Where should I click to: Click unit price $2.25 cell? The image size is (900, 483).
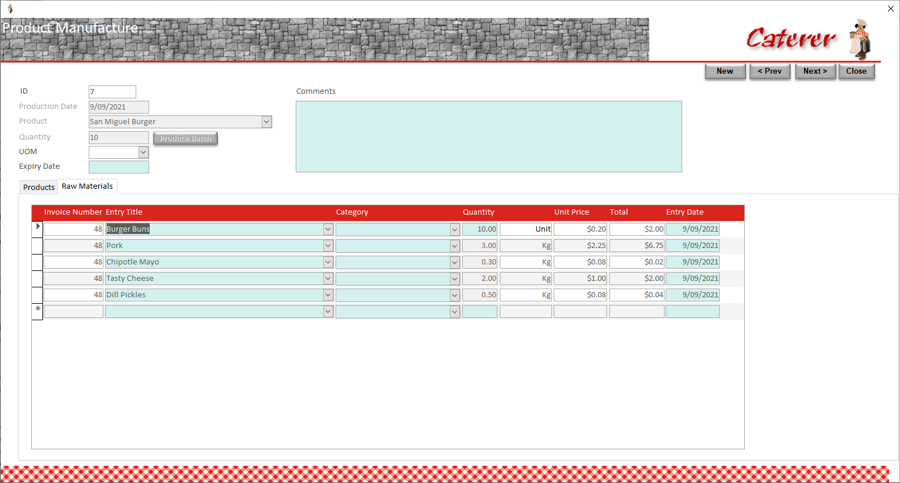point(580,246)
